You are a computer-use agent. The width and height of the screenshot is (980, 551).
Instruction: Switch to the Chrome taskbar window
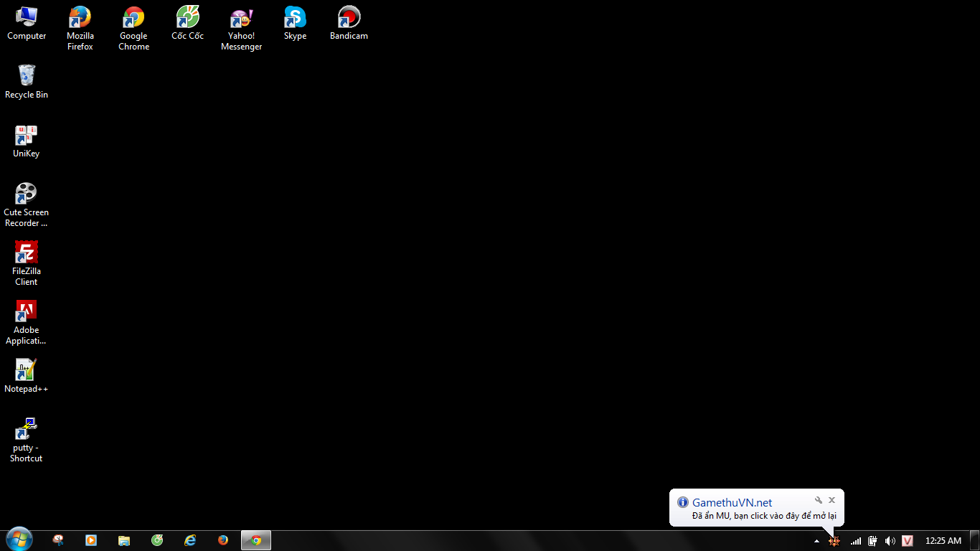(x=256, y=540)
